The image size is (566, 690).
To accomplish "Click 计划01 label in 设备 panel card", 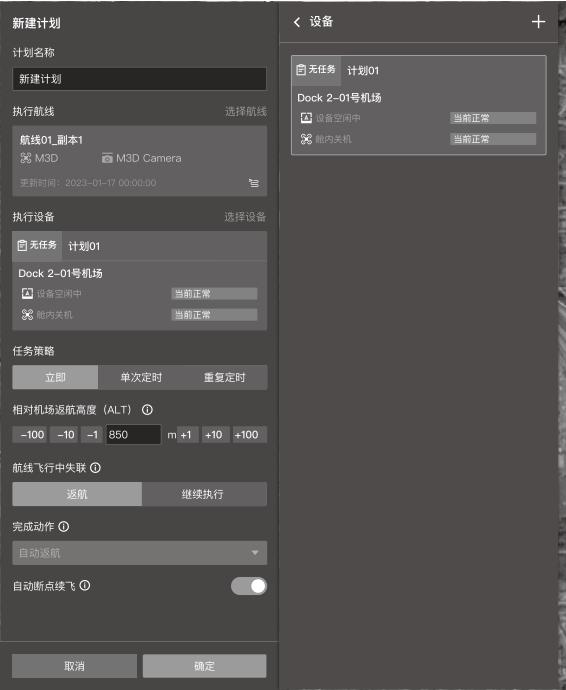I will coord(363,70).
